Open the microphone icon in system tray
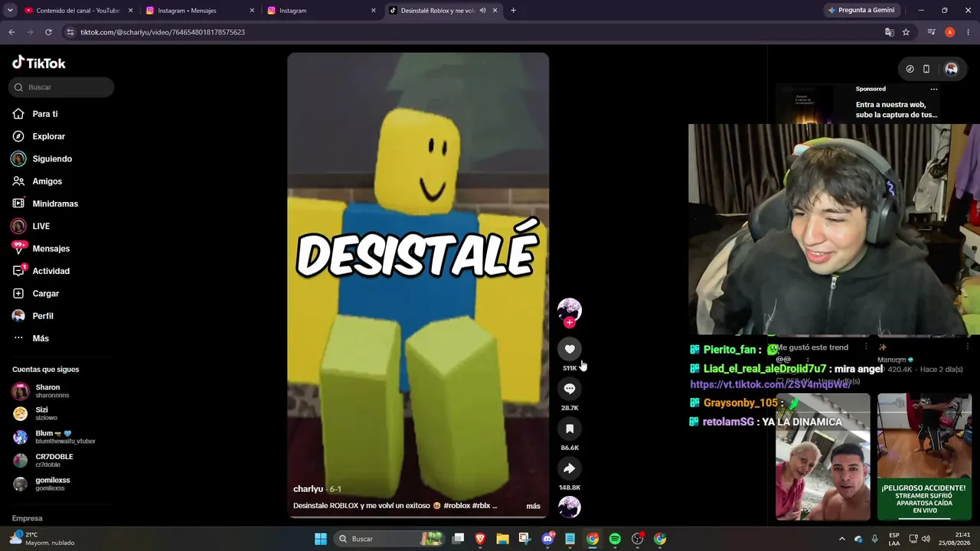This screenshot has width=980, height=551. click(874, 539)
